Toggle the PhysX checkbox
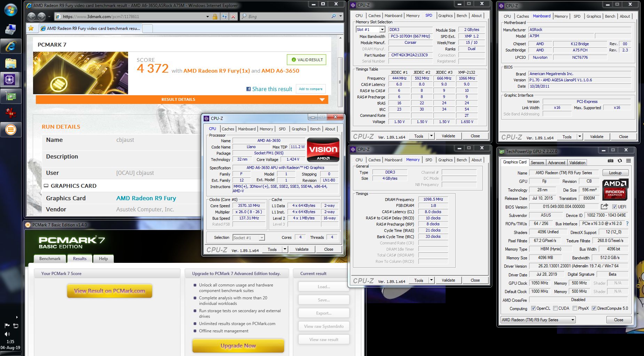Screen dimensions: 644x356 [575, 308]
